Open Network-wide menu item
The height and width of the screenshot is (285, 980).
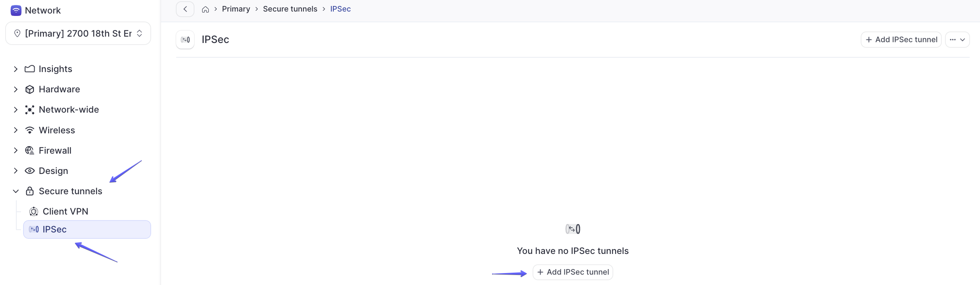(x=69, y=109)
